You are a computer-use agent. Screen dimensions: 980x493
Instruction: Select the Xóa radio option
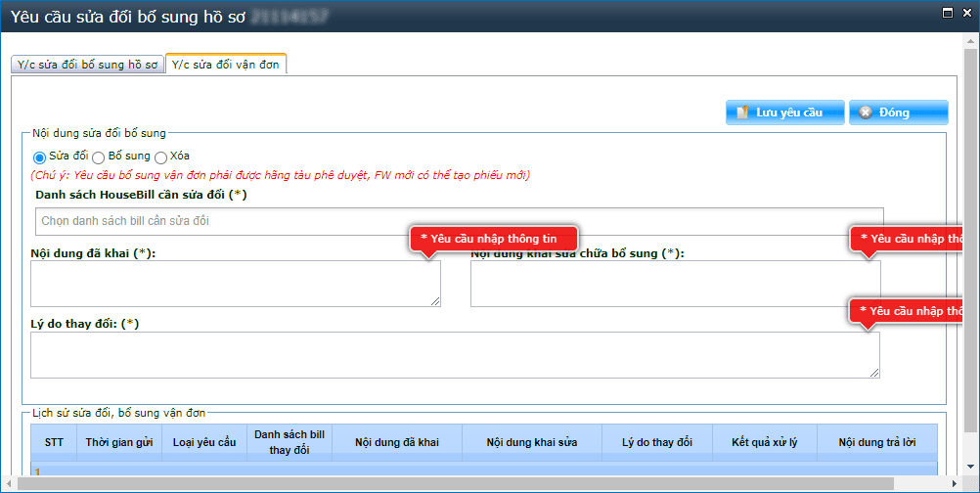click(x=160, y=157)
